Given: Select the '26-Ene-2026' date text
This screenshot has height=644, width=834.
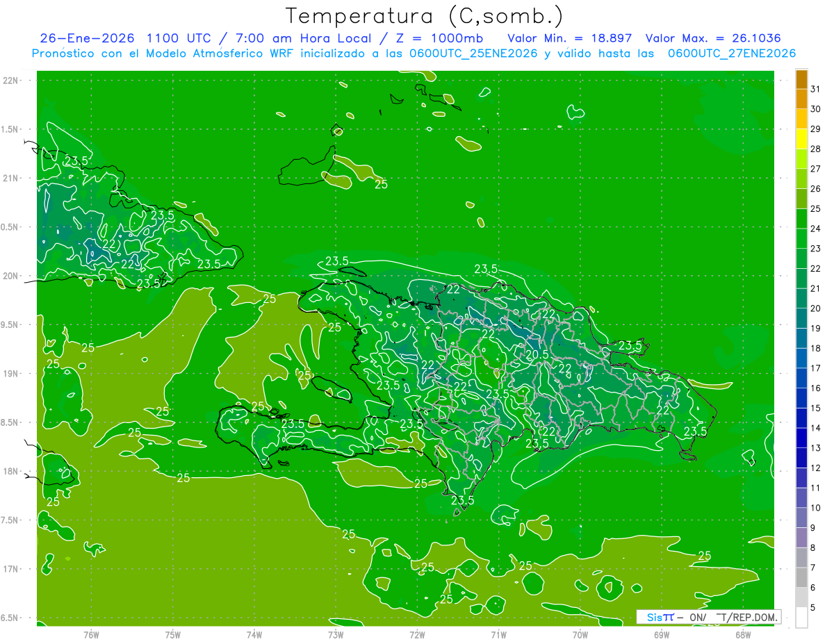Looking at the screenshot, I should (87, 38).
